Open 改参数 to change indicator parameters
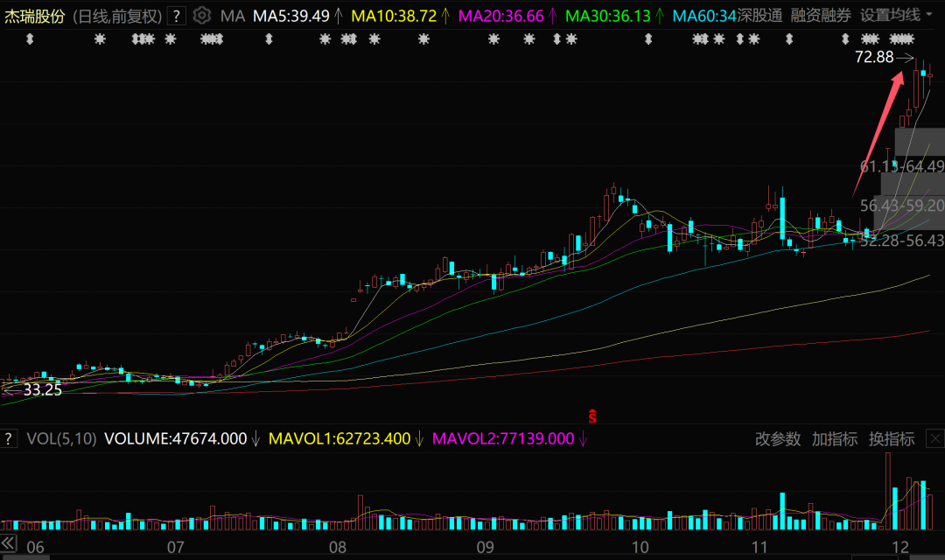Screen dimensions: 945x560 [778, 439]
